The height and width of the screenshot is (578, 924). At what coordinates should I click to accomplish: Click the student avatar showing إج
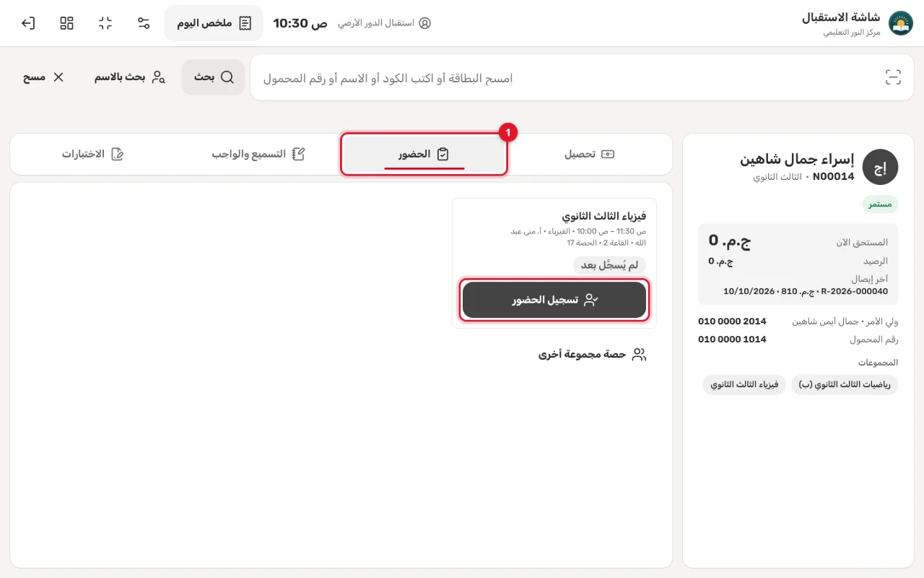tap(880, 168)
